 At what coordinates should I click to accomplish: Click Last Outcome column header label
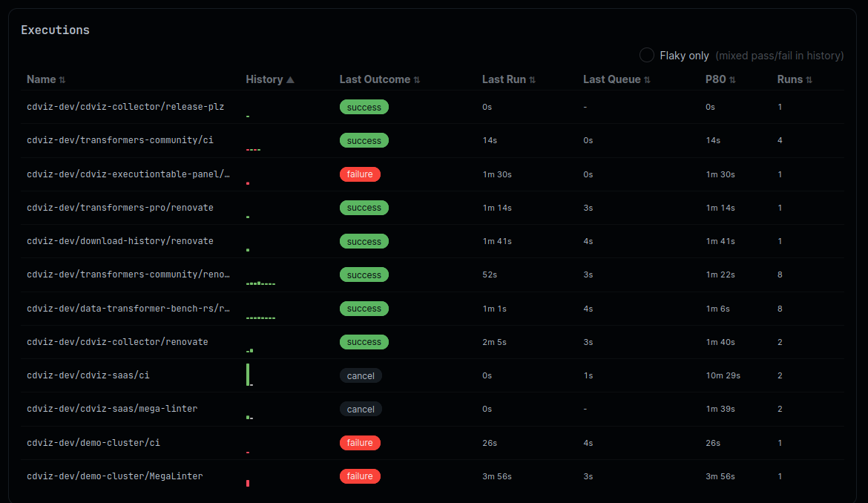[375, 79]
